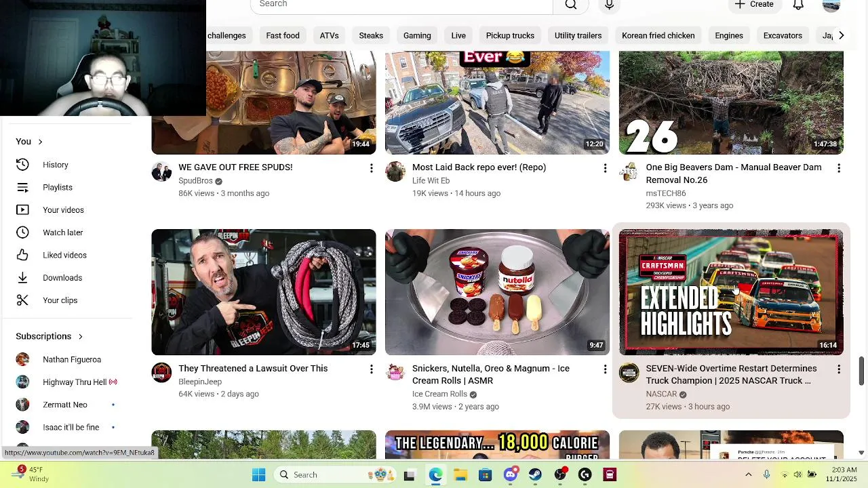
Task: Open the account avatar menu
Action: (831, 5)
